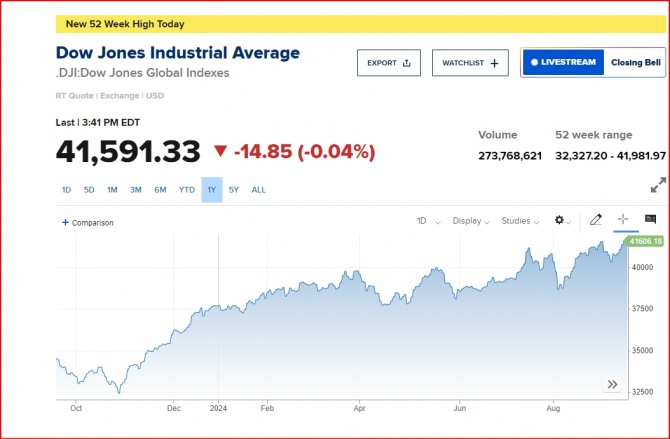
Task: Toggle the crosshair tool on the chart
Action: pos(623,220)
